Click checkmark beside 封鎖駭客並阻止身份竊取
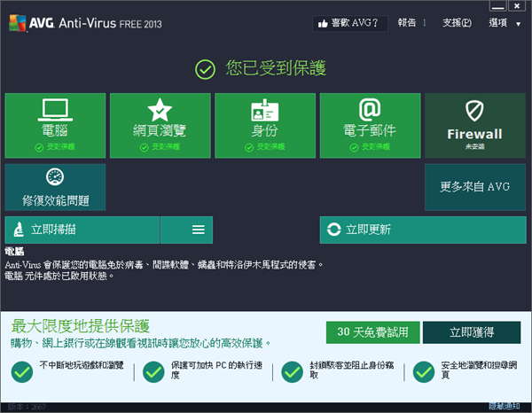The height and width of the screenshot is (413, 532). click(x=292, y=372)
